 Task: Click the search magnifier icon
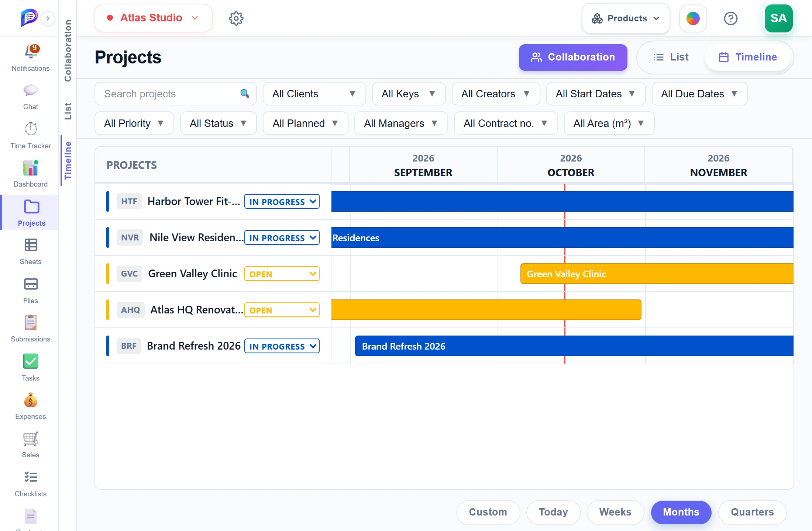click(245, 94)
